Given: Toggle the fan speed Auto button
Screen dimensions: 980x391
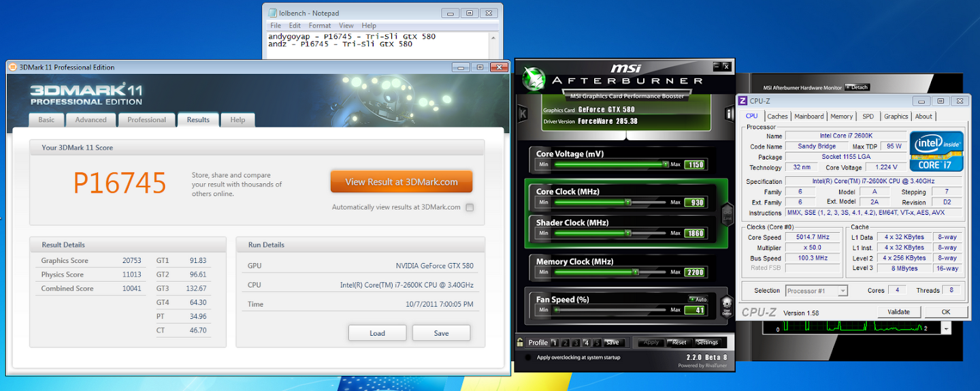Looking at the screenshot, I should (698, 299).
